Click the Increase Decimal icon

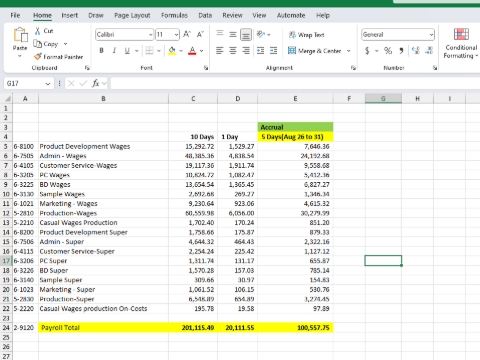coord(416,51)
